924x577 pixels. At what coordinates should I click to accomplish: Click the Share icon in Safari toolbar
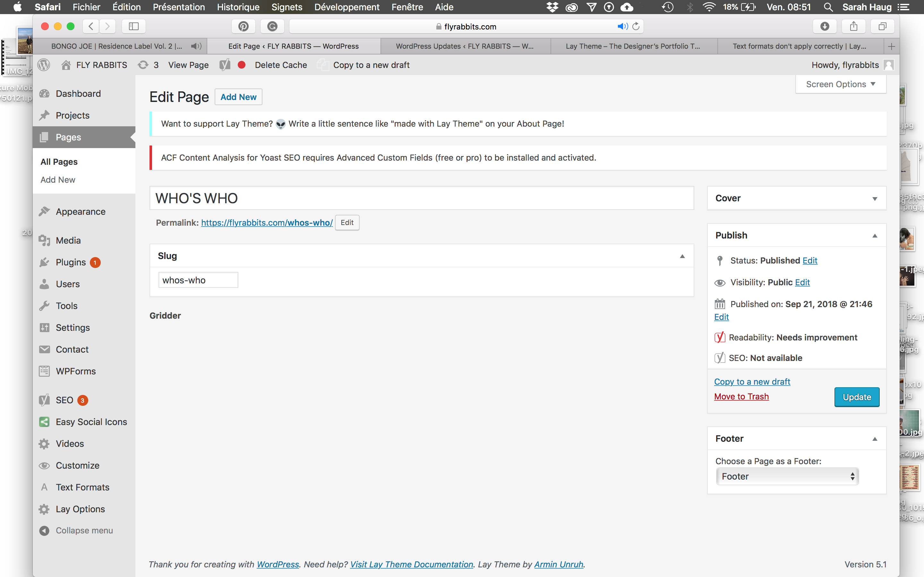point(854,26)
